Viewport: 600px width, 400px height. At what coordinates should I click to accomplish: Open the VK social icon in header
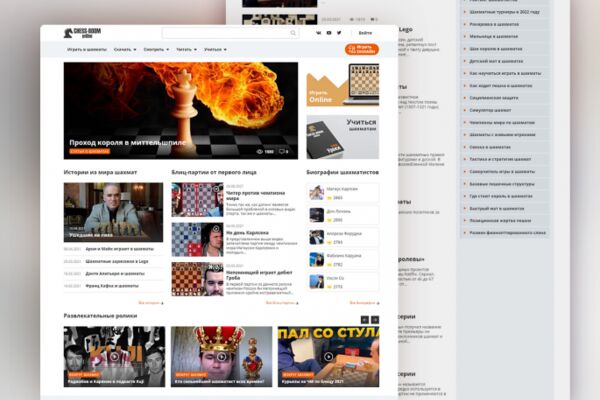[319, 33]
